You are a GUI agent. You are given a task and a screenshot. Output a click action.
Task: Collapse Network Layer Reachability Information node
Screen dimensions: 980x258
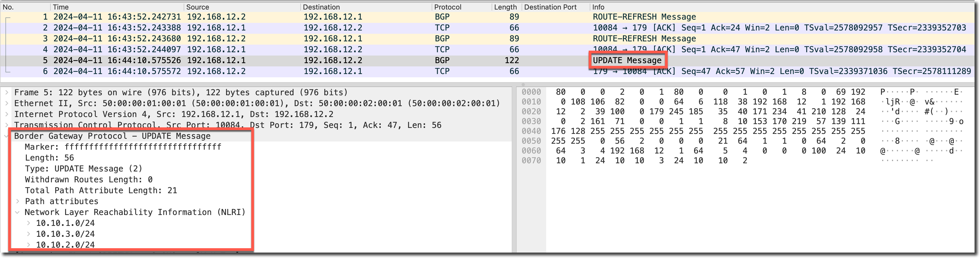(17, 212)
